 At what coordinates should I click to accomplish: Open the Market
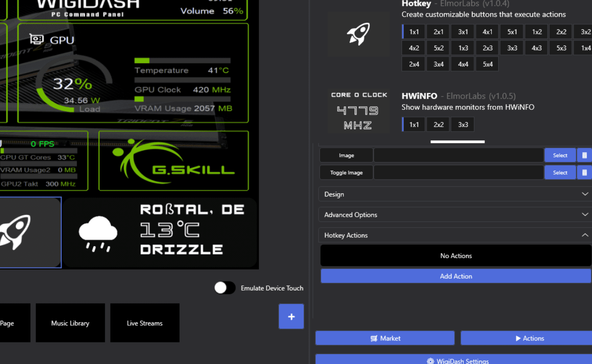point(385,338)
